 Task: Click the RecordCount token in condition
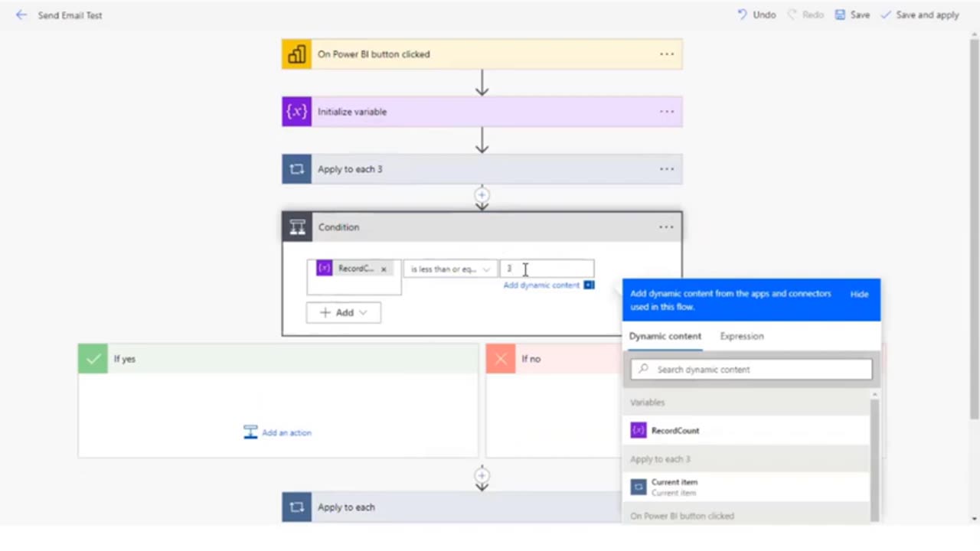[x=355, y=269]
